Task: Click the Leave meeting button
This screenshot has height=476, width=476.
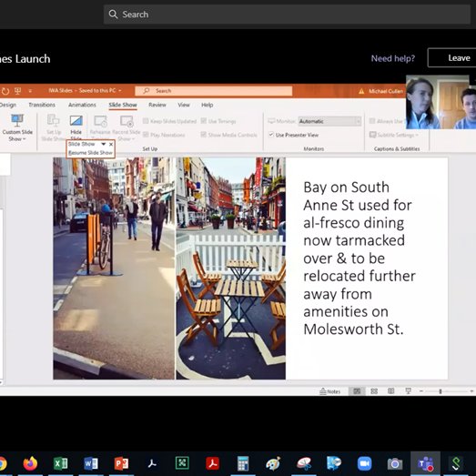Action: 452,57
